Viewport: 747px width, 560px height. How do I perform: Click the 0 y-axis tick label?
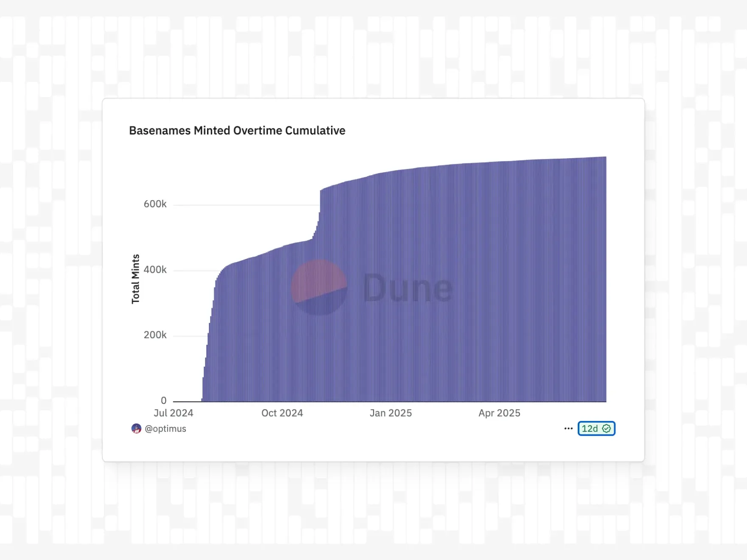tap(163, 400)
